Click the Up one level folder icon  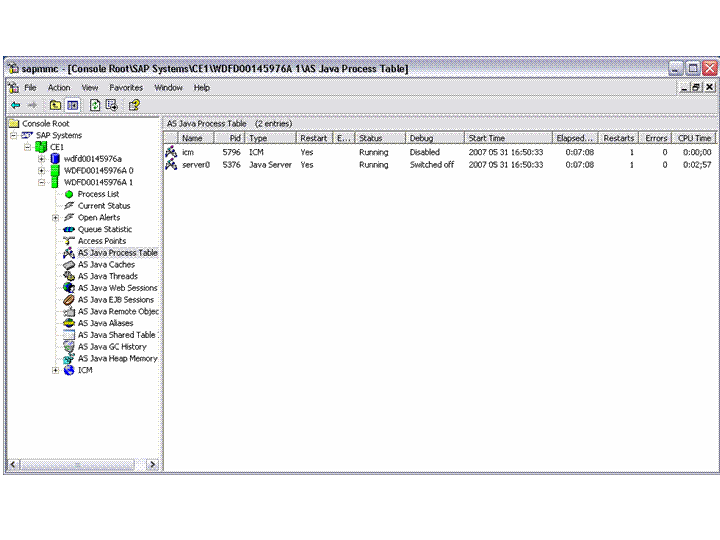(x=55, y=105)
